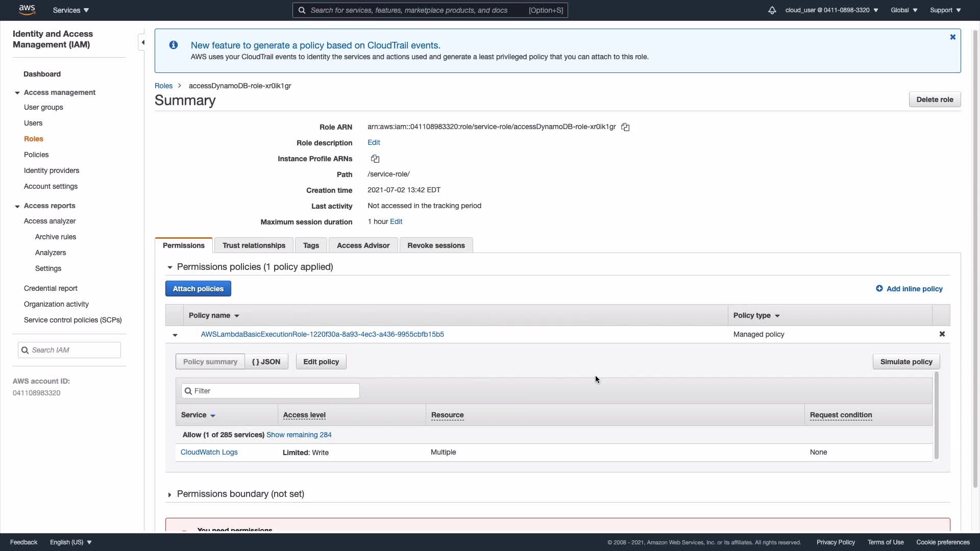This screenshot has width=980, height=551.
Task: Click the policy summary vertical scrollbar
Action: [x=936, y=416]
